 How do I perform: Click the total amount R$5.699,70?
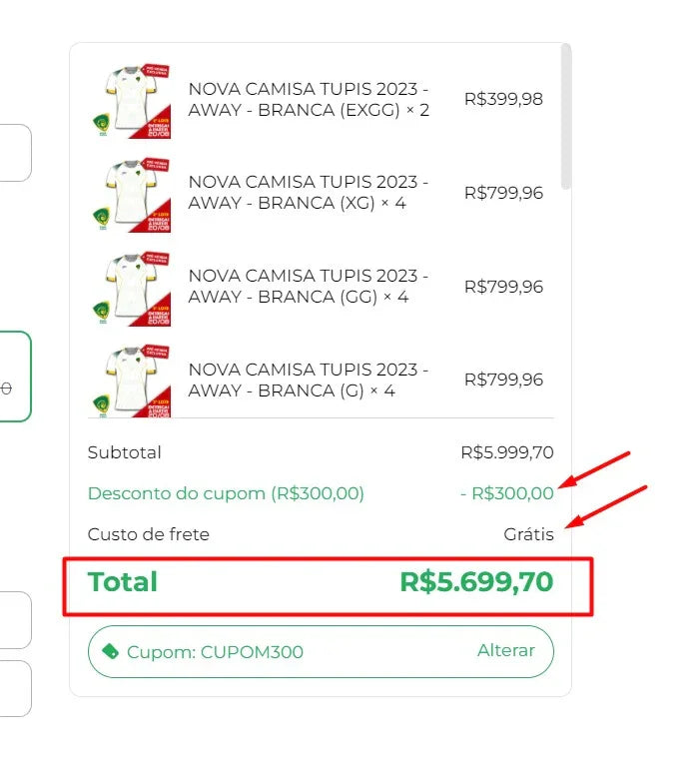pyautogui.click(x=476, y=582)
